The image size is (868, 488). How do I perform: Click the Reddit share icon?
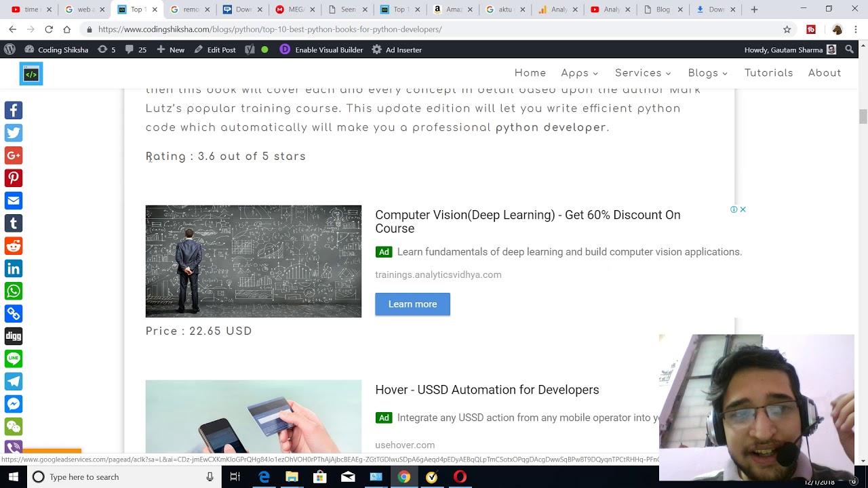(x=14, y=246)
